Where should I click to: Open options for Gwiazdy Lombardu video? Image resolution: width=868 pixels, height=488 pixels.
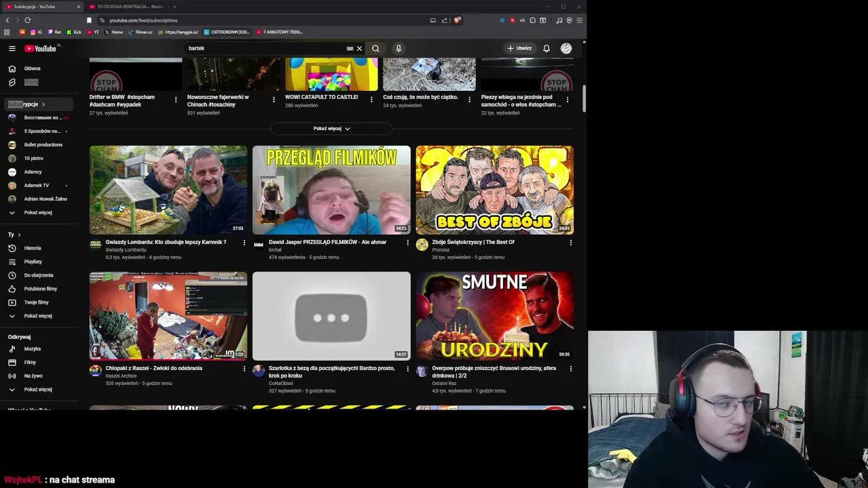click(x=244, y=243)
